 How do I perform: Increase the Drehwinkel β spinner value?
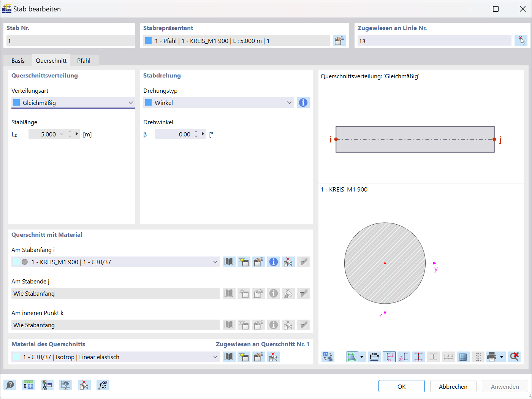[x=196, y=132]
